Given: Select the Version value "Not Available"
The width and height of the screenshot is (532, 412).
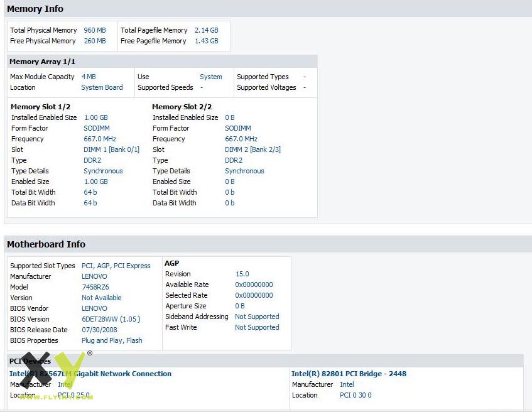Looking at the screenshot, I should [x=102, y=298].
